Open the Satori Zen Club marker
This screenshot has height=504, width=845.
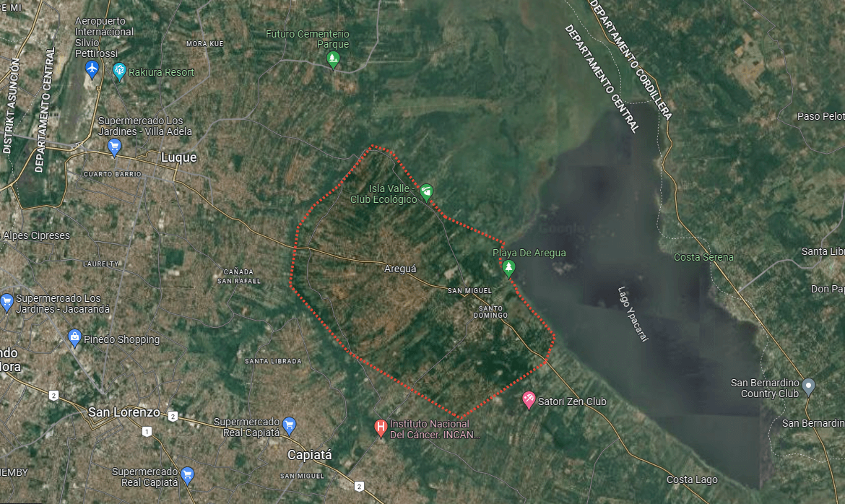pyautogui.click(x=529, y=401)
